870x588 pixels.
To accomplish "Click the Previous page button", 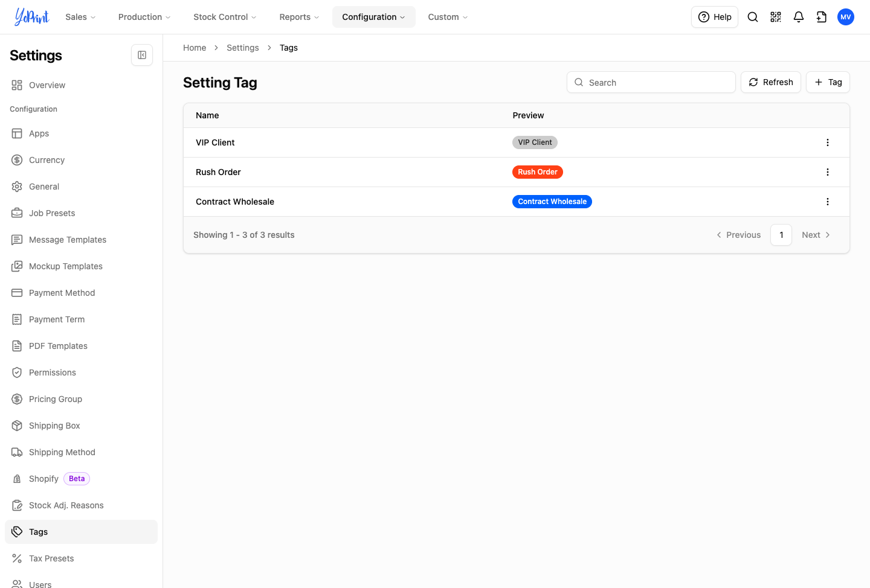I will point(738,235).
